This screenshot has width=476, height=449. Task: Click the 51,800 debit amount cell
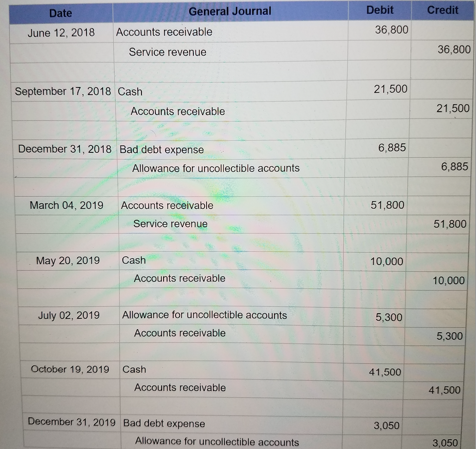(387, 205)
